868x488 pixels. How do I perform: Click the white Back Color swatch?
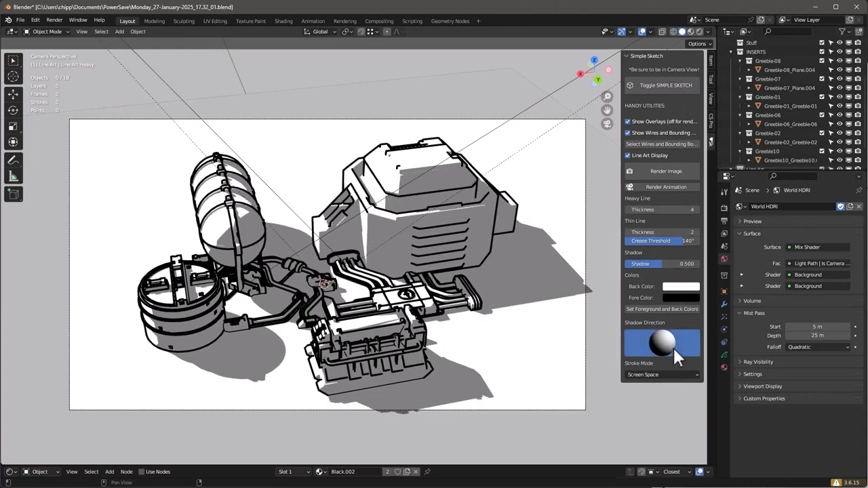681,287
